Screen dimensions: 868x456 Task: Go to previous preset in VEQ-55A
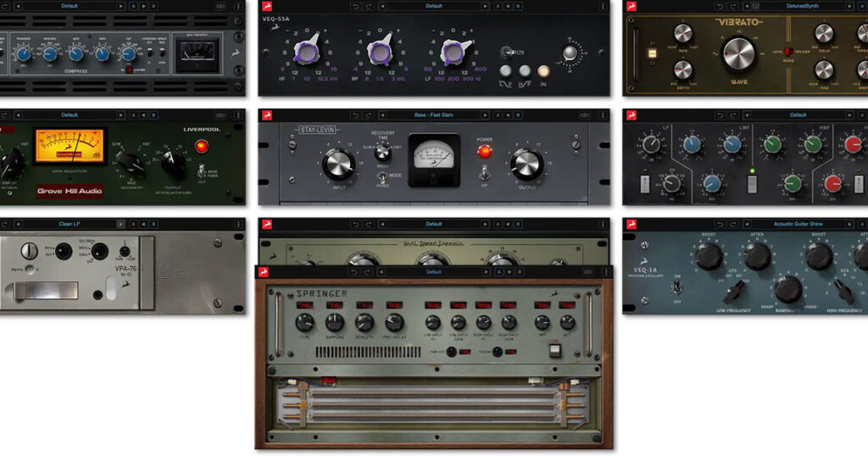382,6
